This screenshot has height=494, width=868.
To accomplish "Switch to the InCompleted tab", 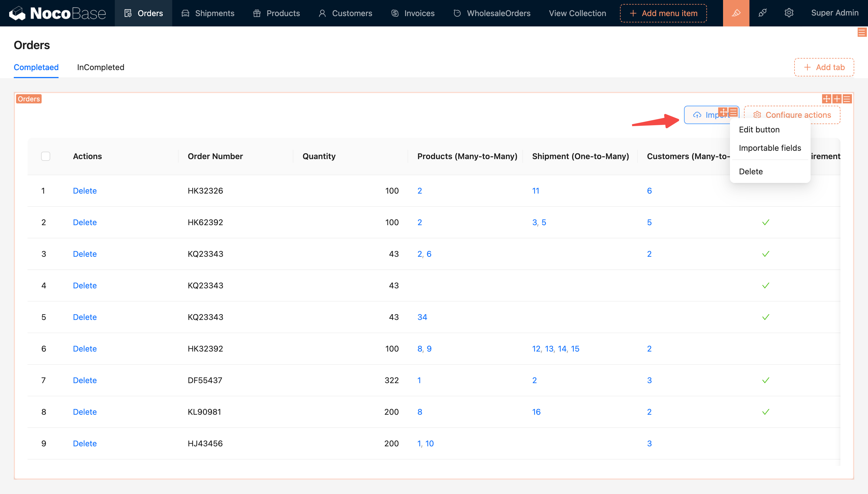I will tap(100, 67).
